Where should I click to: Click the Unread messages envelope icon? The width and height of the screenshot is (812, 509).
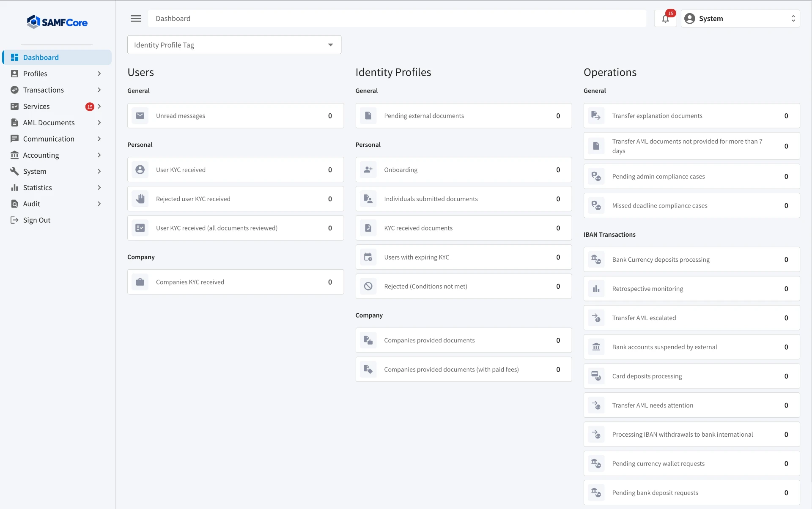[x=140, y=116]
